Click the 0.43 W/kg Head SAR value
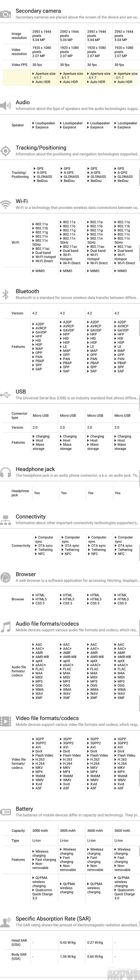 67,942
